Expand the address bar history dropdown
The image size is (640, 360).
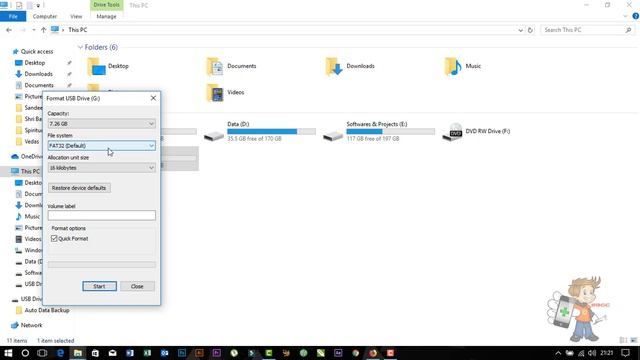[x=520, y=30]
